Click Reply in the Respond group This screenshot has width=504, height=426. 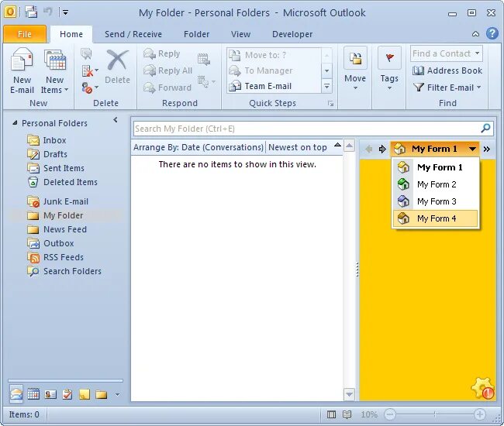coord(162,53)
